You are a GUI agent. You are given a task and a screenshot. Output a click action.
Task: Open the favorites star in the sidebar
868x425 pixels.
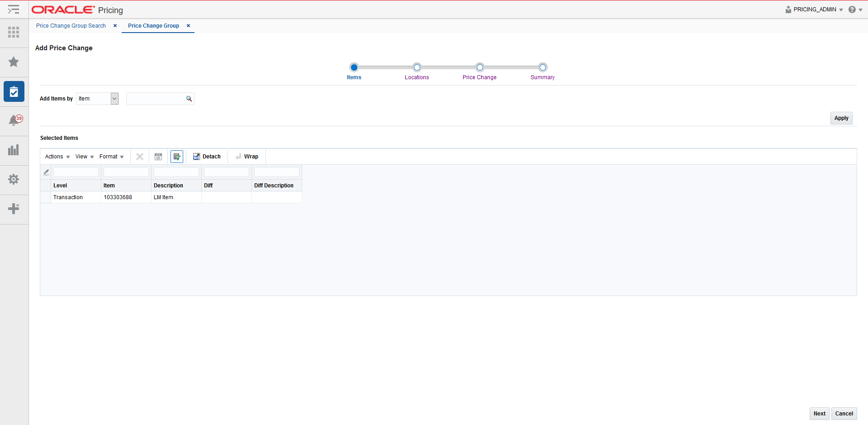[14, 62]
